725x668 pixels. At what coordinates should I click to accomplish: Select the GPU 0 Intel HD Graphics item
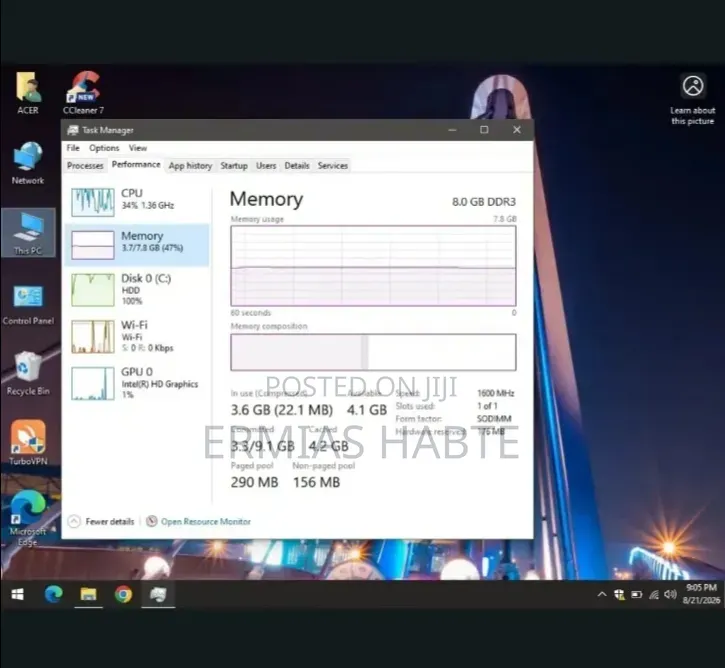137,383
